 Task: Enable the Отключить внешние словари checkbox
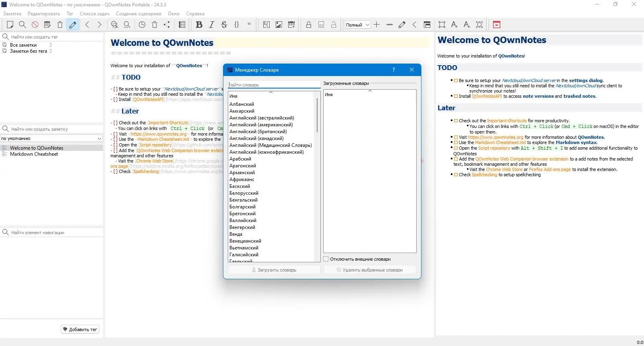point(326,259)
